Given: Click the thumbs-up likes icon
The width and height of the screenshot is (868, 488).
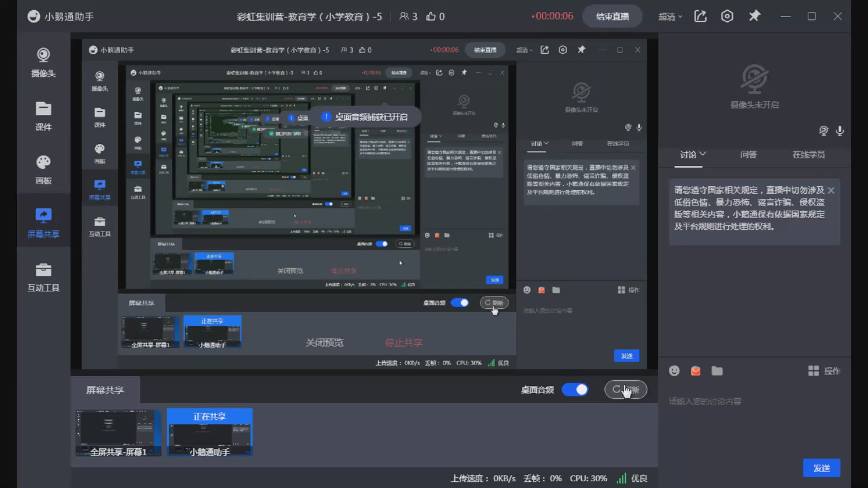Looking at the screenshot, I should (431, 17).
